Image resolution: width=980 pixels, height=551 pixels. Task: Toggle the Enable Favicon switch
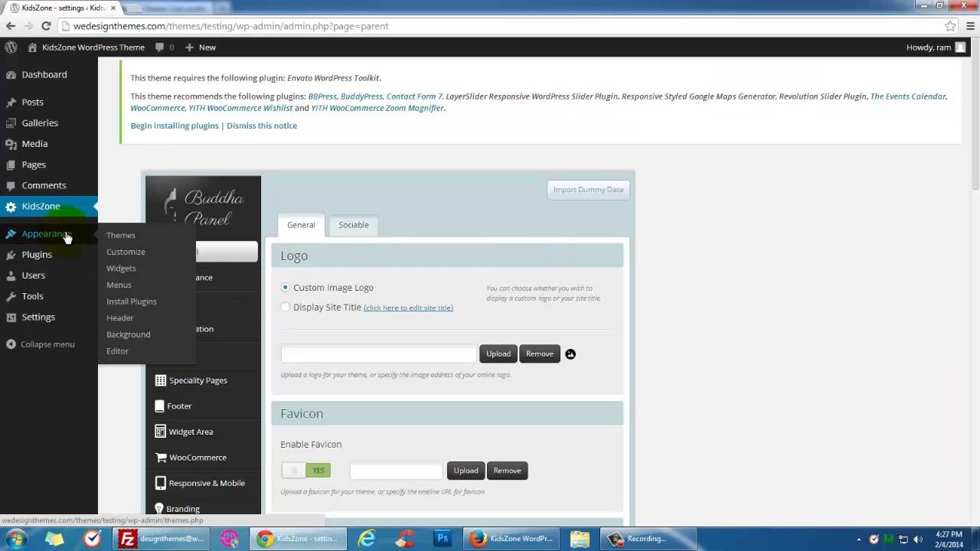(x=306, y=471)
